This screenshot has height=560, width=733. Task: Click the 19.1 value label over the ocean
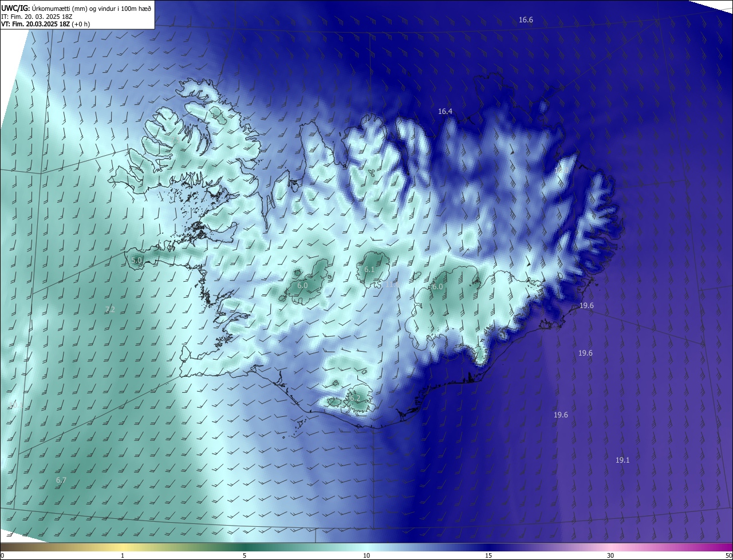tap(622, 460)
